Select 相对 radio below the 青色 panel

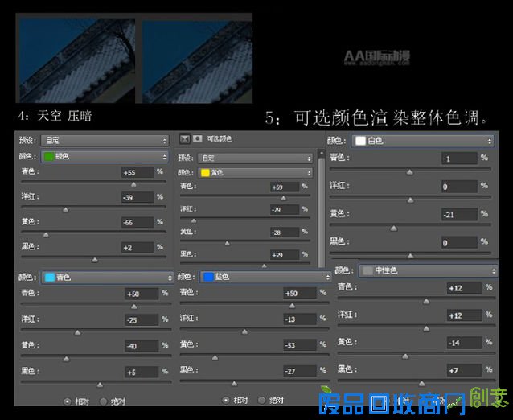point(68,400)
